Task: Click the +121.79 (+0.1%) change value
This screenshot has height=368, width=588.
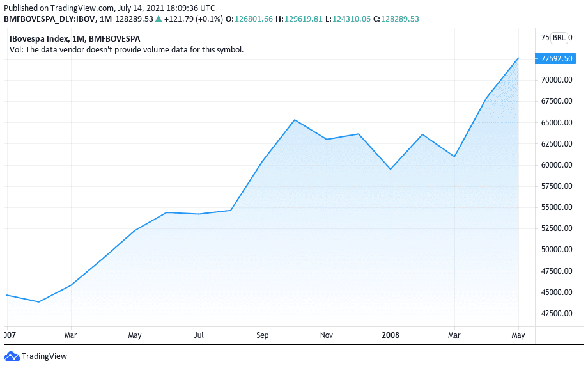Action: click(x=190, y=19)
